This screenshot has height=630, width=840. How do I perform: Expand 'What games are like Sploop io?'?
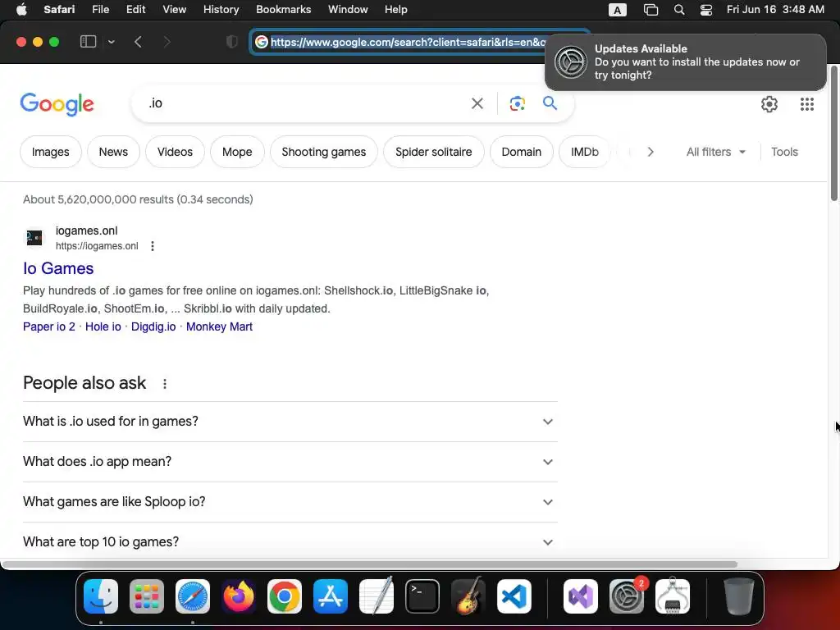coord(290,502)
